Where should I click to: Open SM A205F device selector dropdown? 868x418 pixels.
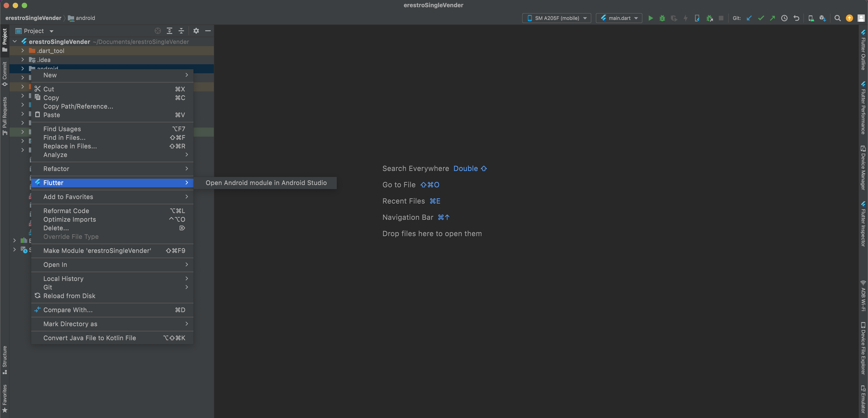557,18
